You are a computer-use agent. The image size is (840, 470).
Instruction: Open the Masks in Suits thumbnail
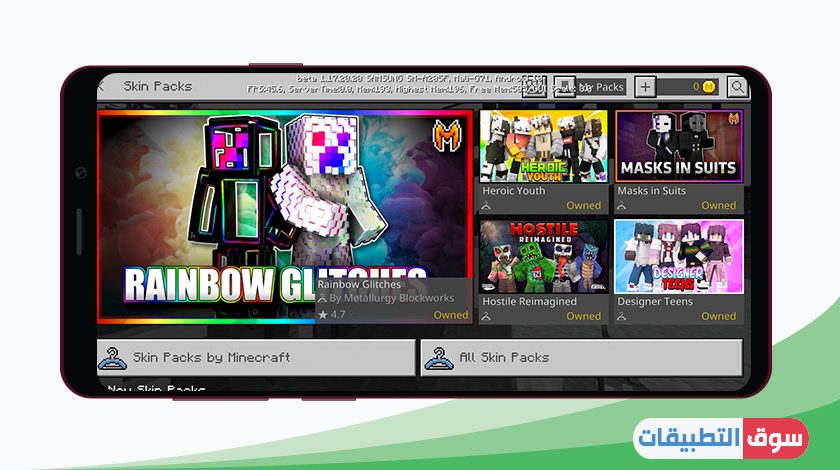point(679,146)
